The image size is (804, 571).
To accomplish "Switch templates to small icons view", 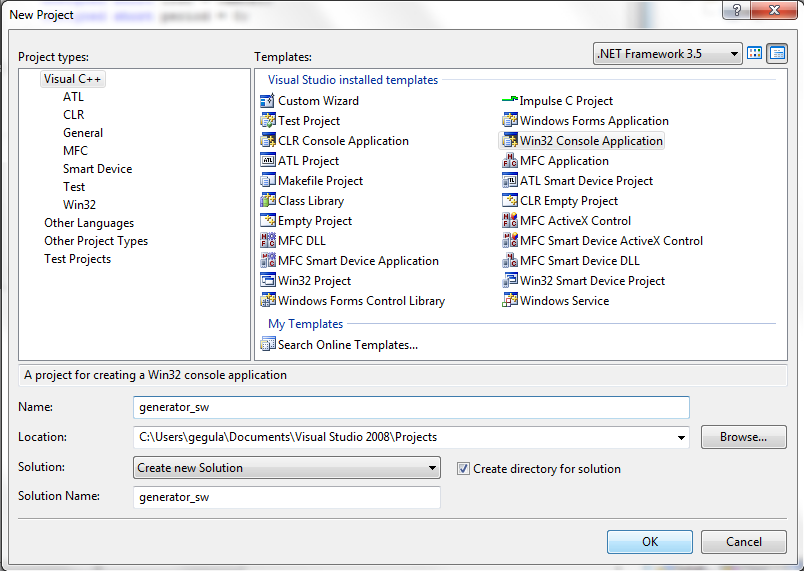I will 777,53.
